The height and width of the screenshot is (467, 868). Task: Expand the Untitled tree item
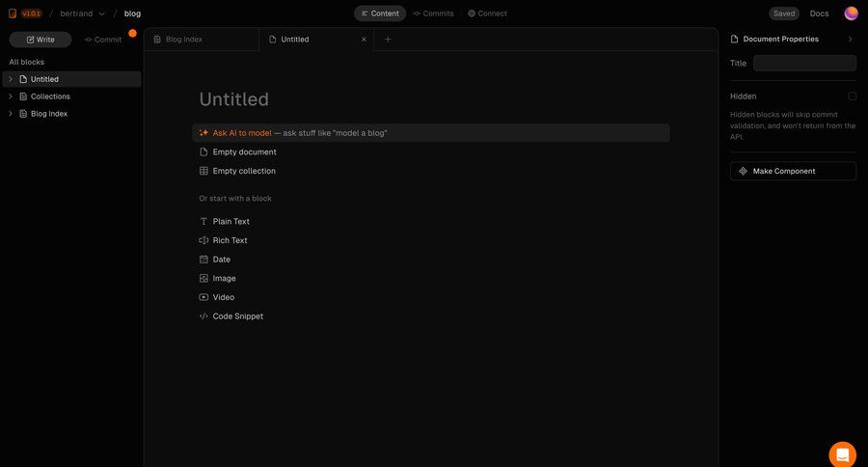(x=11, y=79)
